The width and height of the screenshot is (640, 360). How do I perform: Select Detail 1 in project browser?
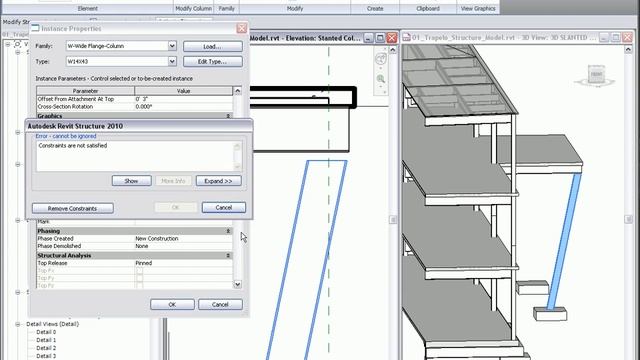coord(46,340)
